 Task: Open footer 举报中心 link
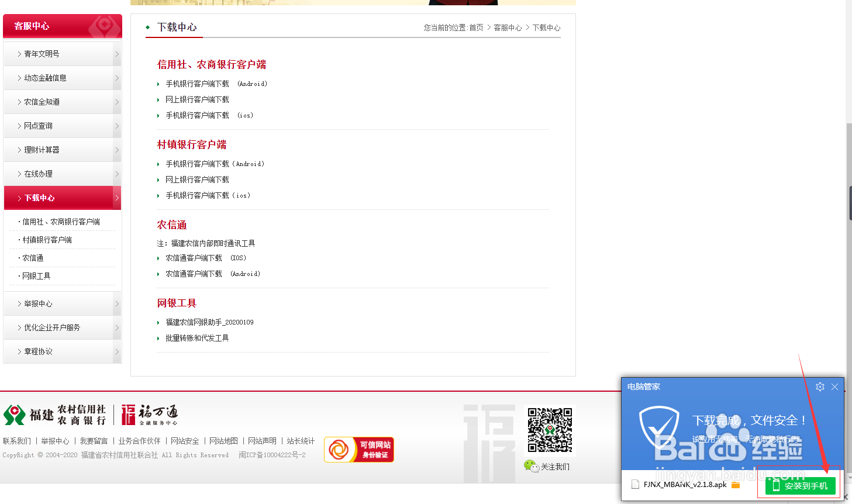coord(55,441)
